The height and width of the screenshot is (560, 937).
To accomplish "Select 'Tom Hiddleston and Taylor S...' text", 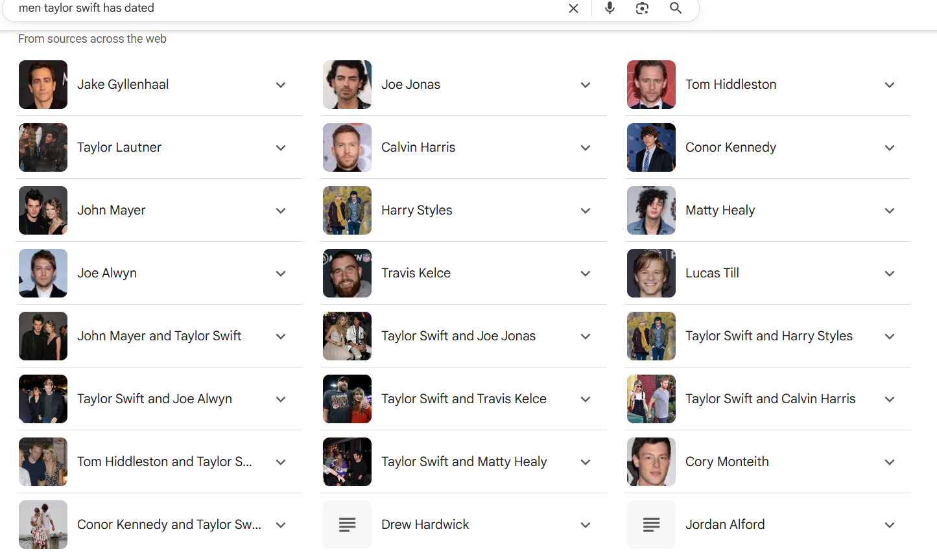I will point(165,461).
